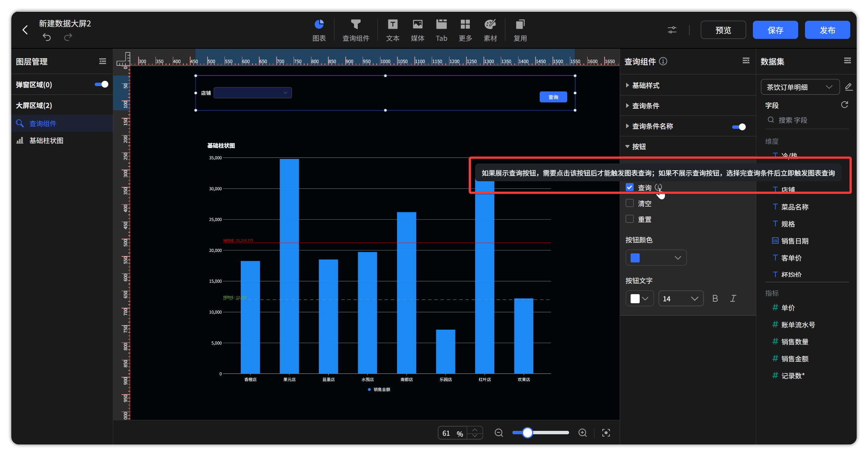
Task: Edit the 茶饮订单明细 dataset
Action: (x=848, y=87)
